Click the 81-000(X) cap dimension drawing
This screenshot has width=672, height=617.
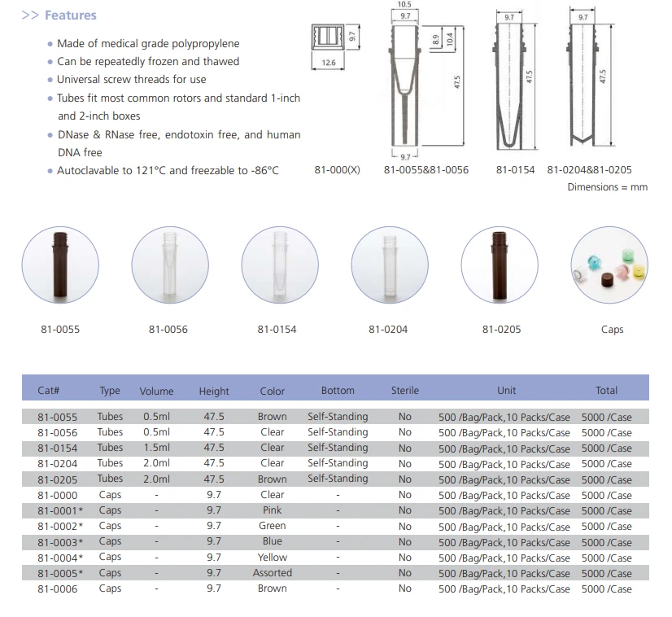tap(335, 46)
